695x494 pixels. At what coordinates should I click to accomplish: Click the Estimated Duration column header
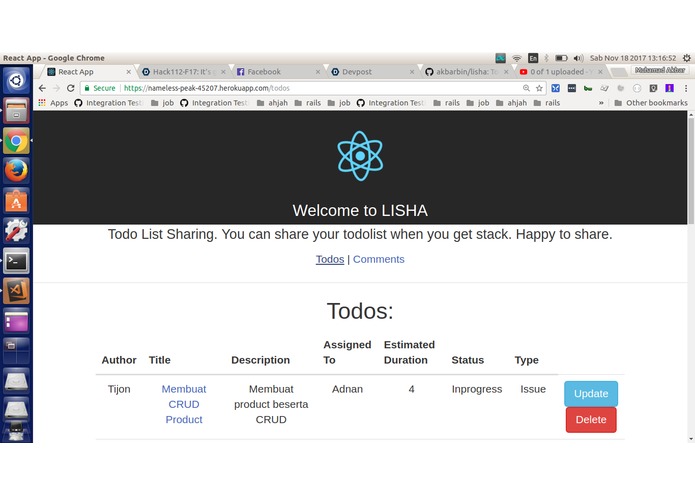pos(409,352)
